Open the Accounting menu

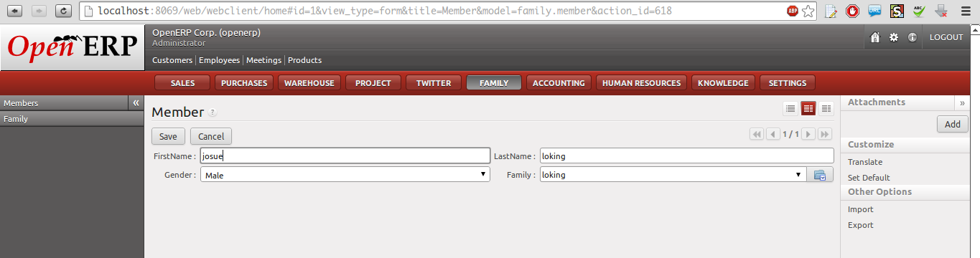tap(559, 83)
